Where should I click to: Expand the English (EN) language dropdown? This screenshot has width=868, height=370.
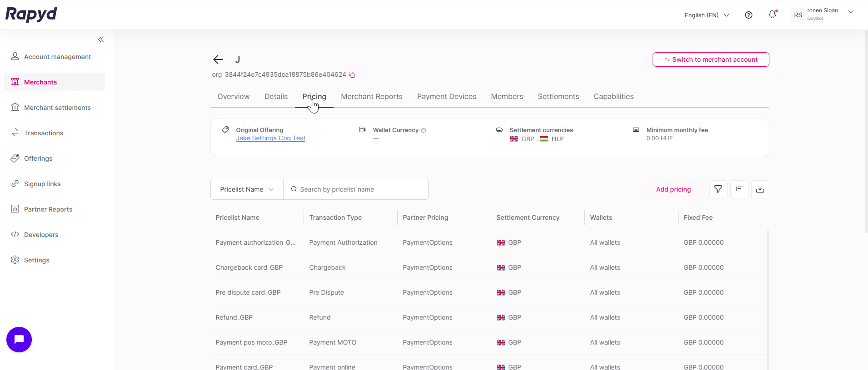707,15
